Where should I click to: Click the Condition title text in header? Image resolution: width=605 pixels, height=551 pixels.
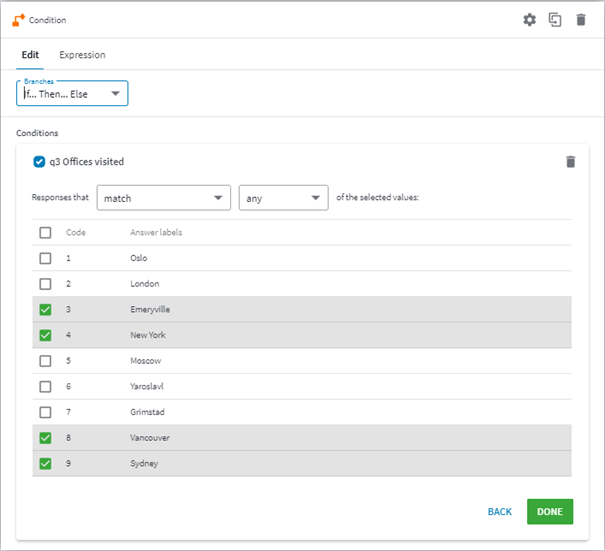click(x=47, y=20)
